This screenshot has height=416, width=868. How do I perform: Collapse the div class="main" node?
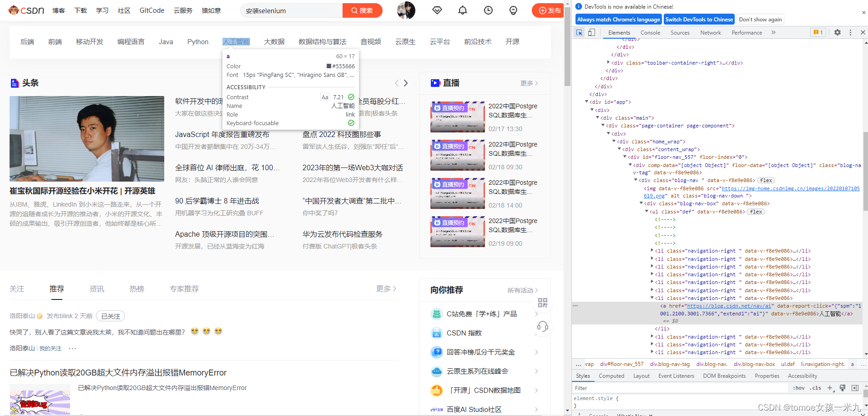[x=597, y=117]
